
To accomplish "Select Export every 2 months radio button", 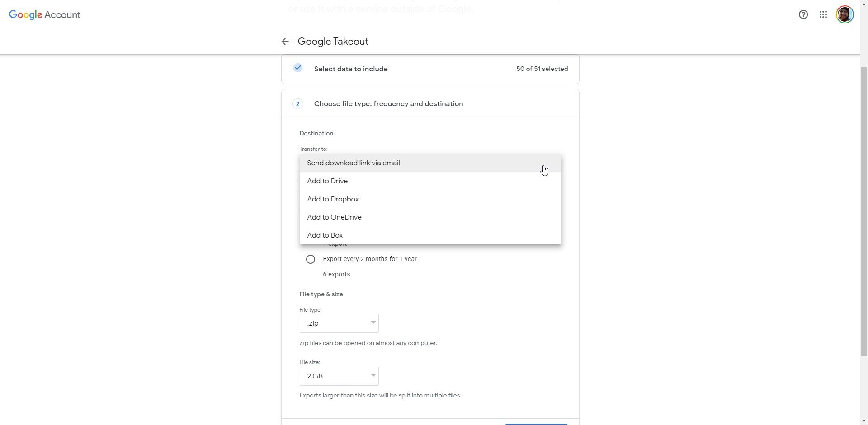I will [x=311, y=259].
